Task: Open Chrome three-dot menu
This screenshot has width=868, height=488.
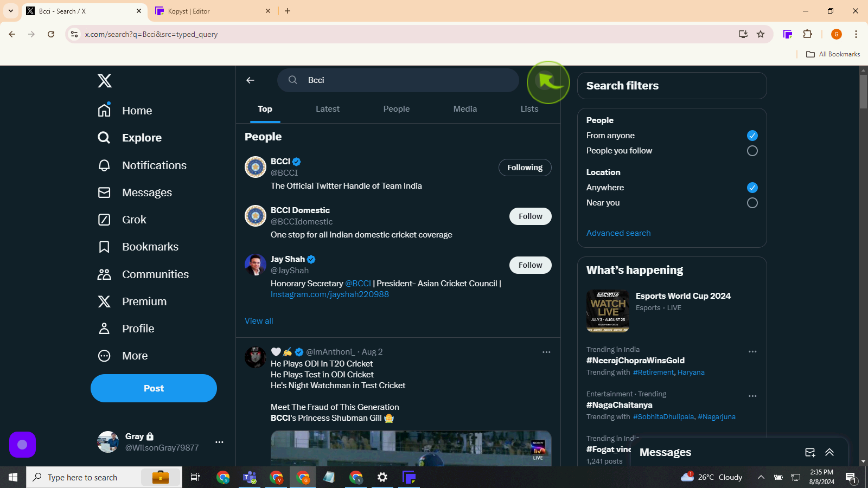Action: [x=856, y=34]
